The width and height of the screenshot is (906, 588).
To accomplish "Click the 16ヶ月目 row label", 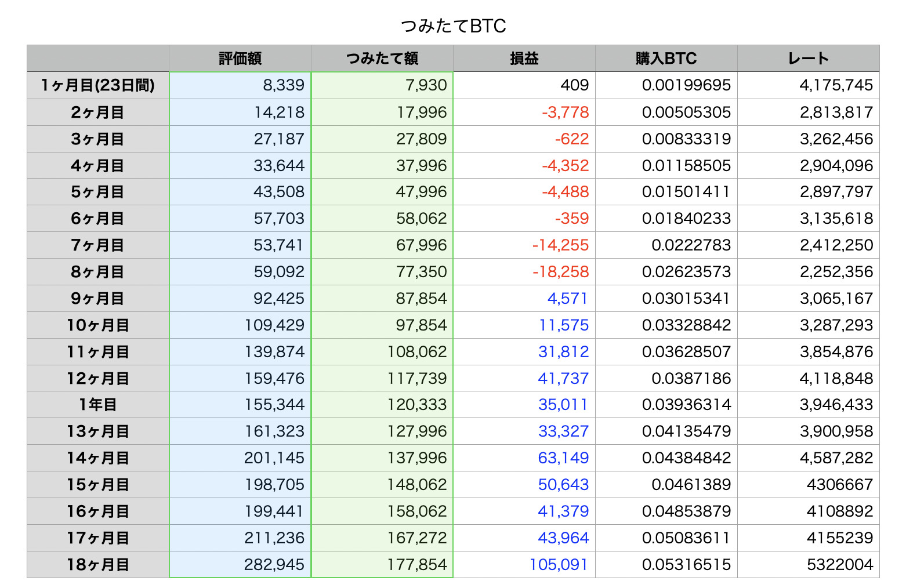I will point(98,511).
